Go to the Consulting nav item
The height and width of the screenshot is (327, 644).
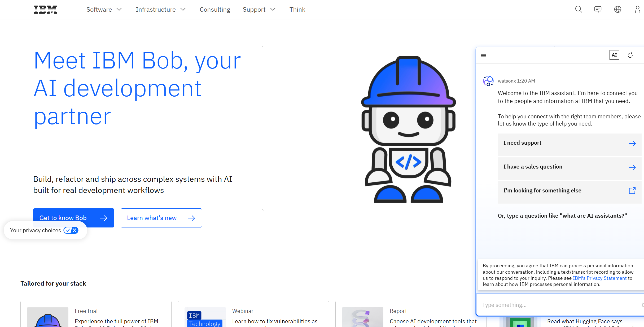coord(215,10)
